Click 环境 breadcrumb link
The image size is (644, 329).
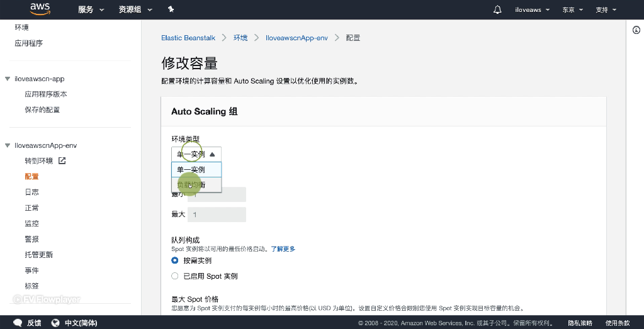point(240,38)
